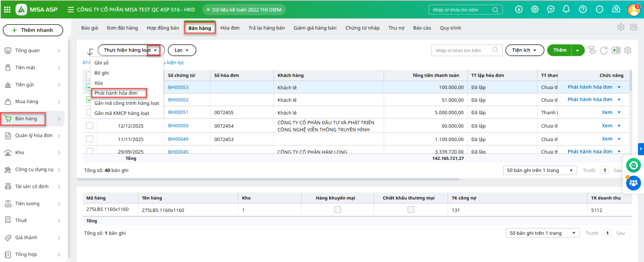Toggle Hàng khuyến mại checkbox for 275LBS item
The height and width of the screenshot is (262, 644).
tap(337, 210)
